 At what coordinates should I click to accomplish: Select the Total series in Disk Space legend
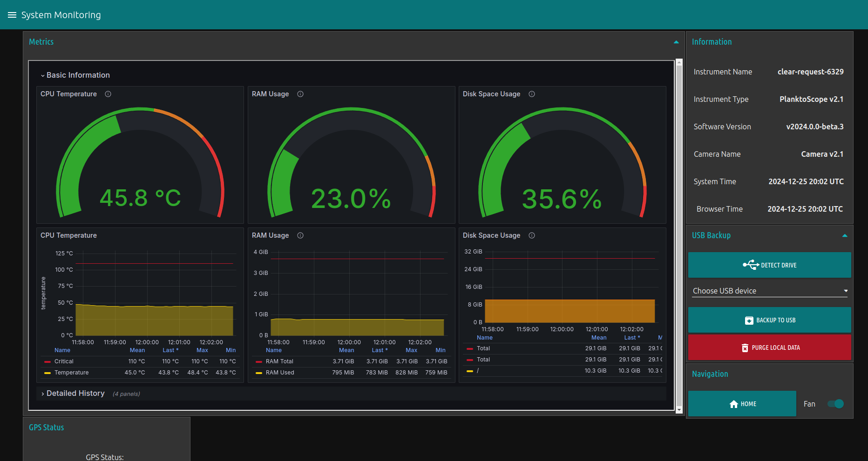(x=483, y=348)
